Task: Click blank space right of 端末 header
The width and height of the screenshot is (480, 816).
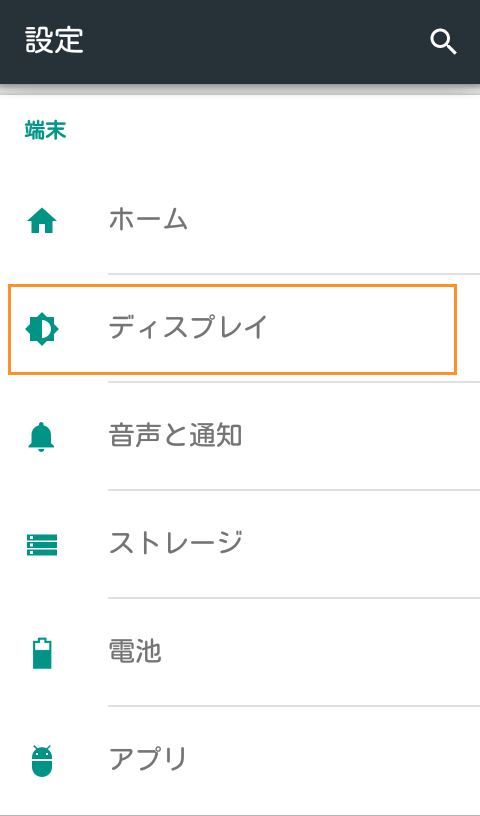Action: pyautogui.click(x=271, y=131)
